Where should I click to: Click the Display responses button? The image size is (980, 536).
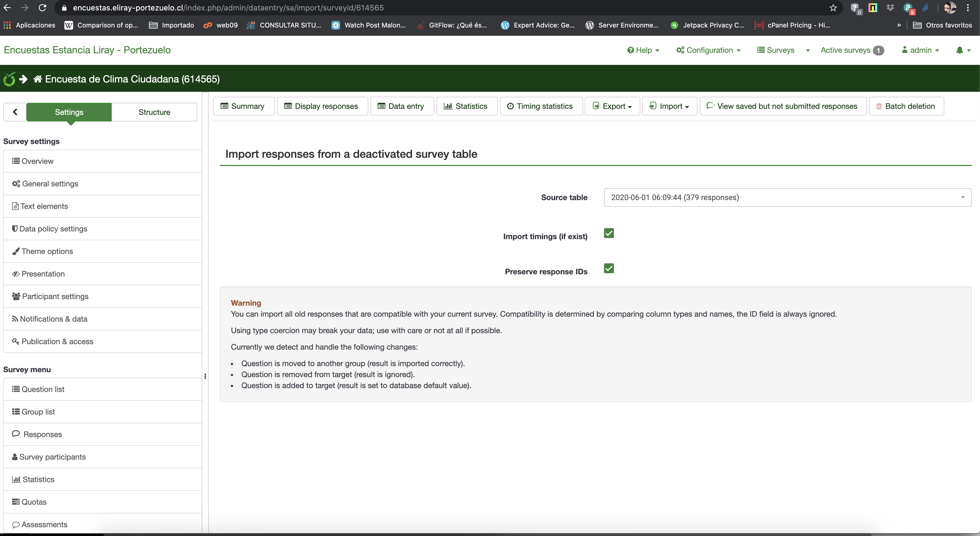[x=322, y=106]
